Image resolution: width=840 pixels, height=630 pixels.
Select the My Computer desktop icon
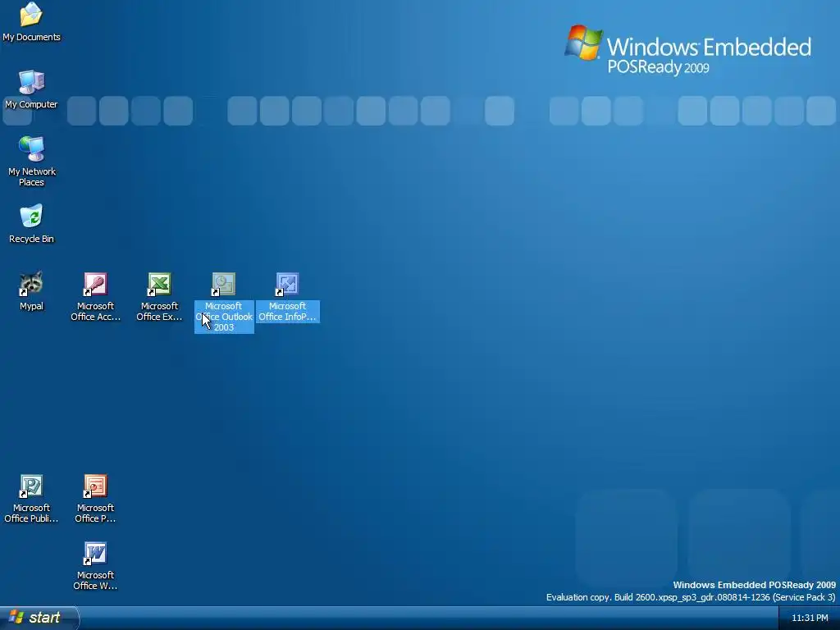click(x=31, y=82)
